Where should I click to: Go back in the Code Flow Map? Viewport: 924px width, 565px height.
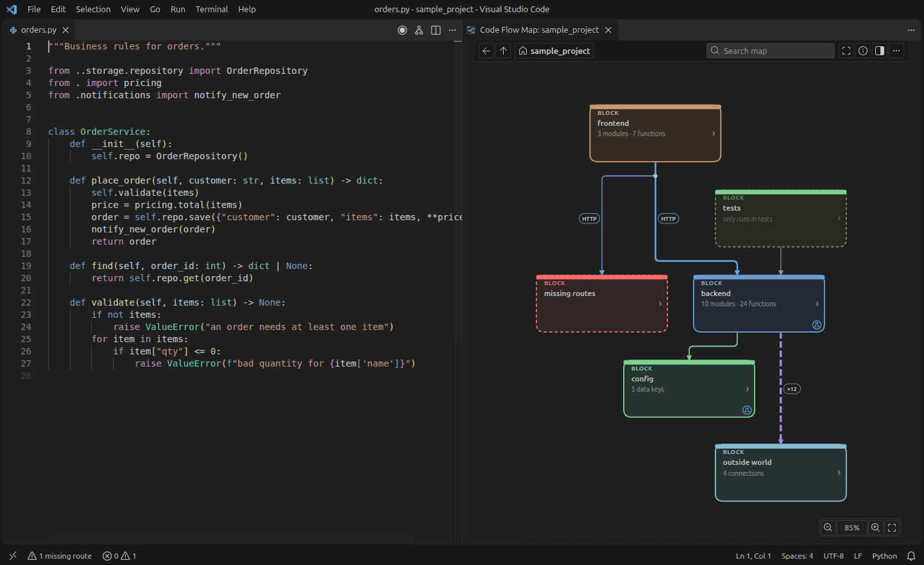pyautogui.click(x=486, y=51)
